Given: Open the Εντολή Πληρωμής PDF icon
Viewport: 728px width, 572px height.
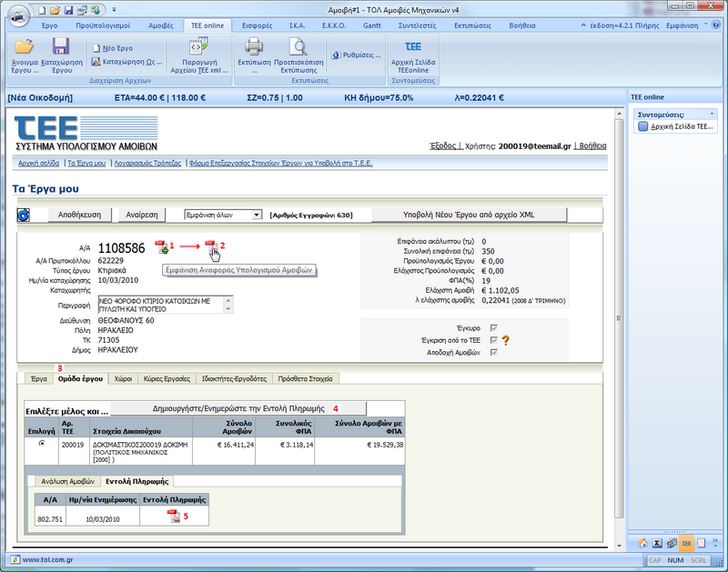Looking at the screenshot, I should (173, 516).
